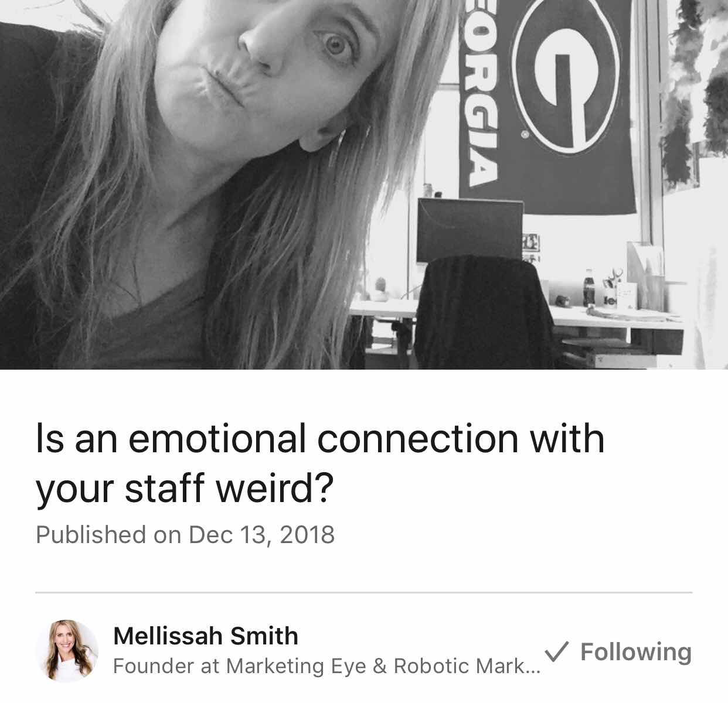Click the divider line above the author row
The width and height of the screenshot is (728, 703).
[x=364, y=592]
